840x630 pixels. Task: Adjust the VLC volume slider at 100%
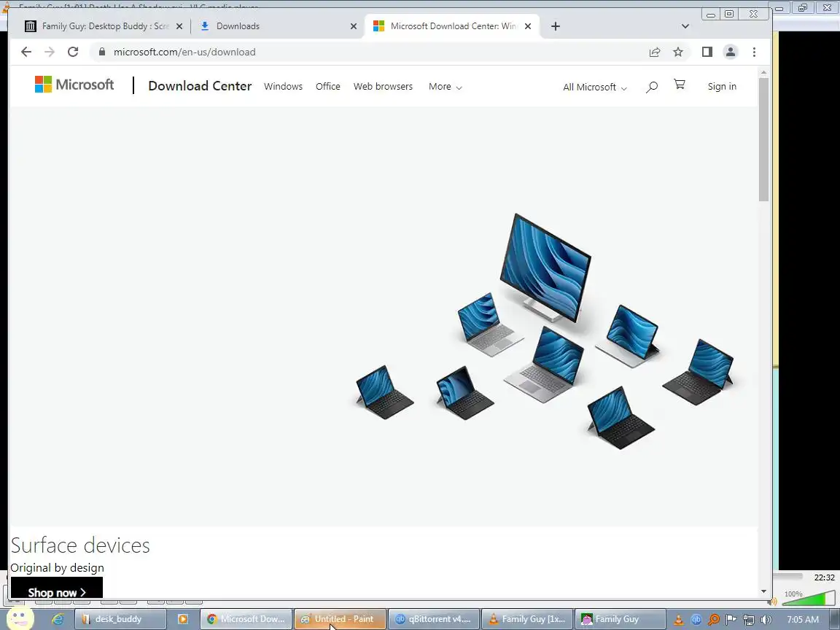(x=810, y=597)
